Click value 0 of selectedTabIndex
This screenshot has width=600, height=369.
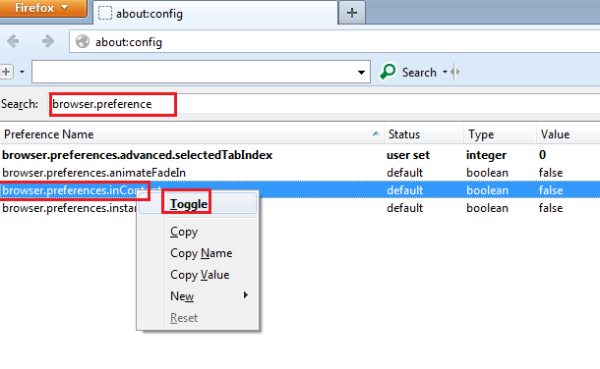542,155
